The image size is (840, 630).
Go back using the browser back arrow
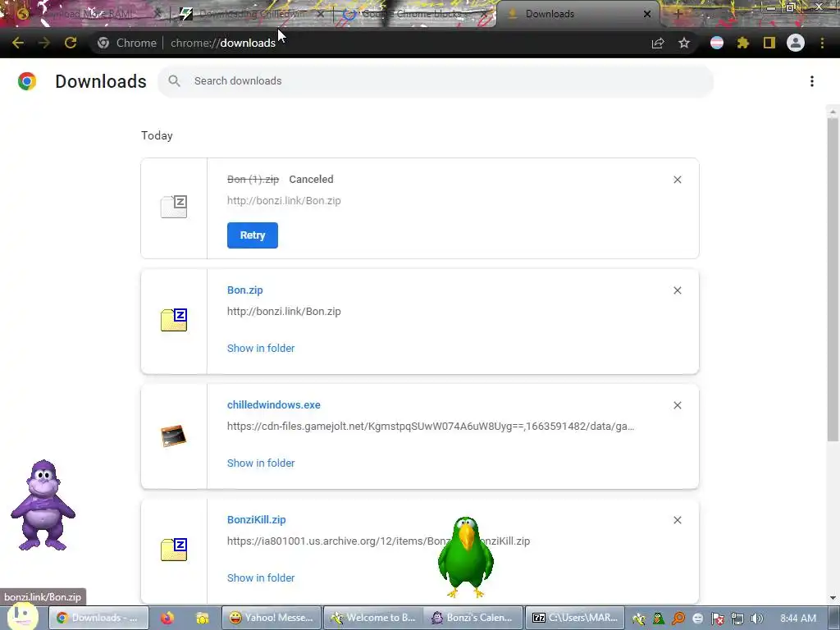[18, 43]
